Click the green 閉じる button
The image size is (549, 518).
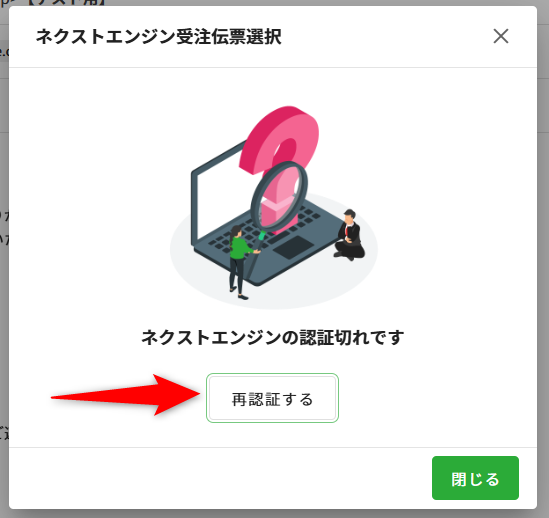[475, 478]
